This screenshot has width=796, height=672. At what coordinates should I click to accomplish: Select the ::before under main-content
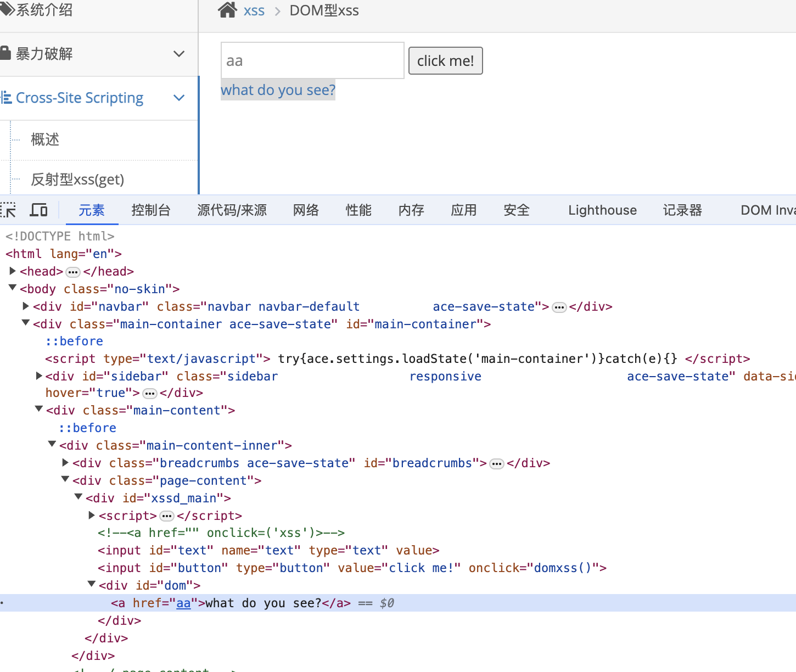pos(87,428)
